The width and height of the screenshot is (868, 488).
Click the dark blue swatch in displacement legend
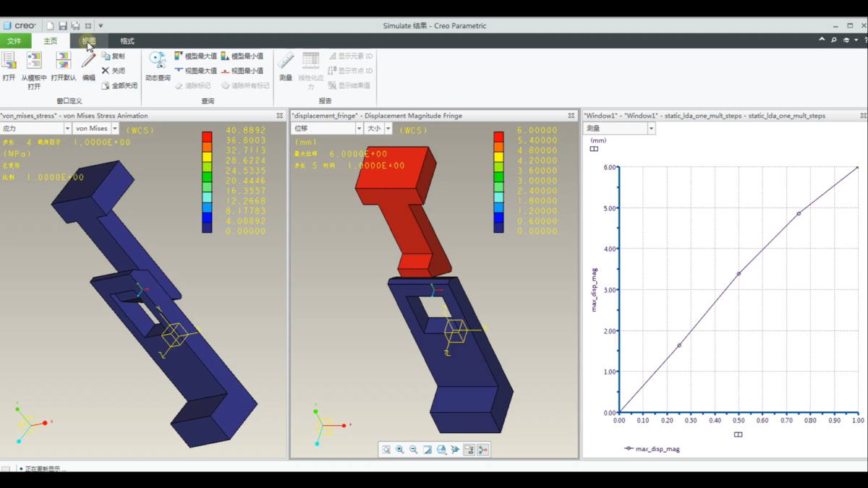498,228
